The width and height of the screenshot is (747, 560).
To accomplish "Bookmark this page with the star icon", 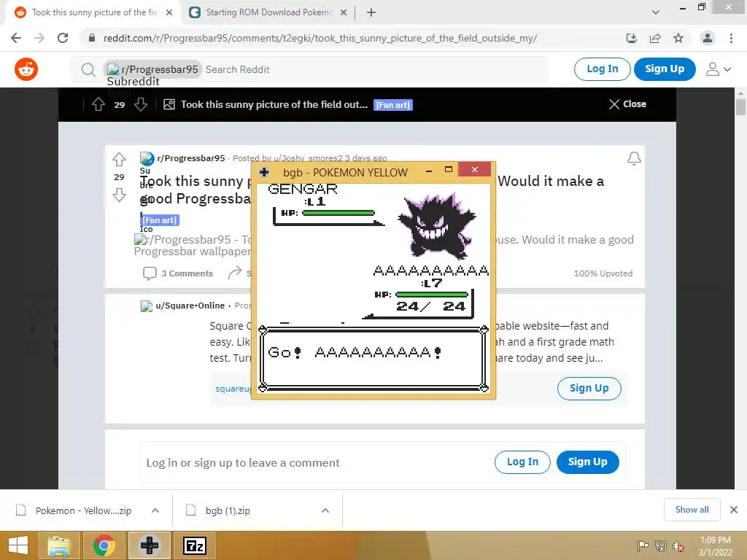I will tap(678, 38).
